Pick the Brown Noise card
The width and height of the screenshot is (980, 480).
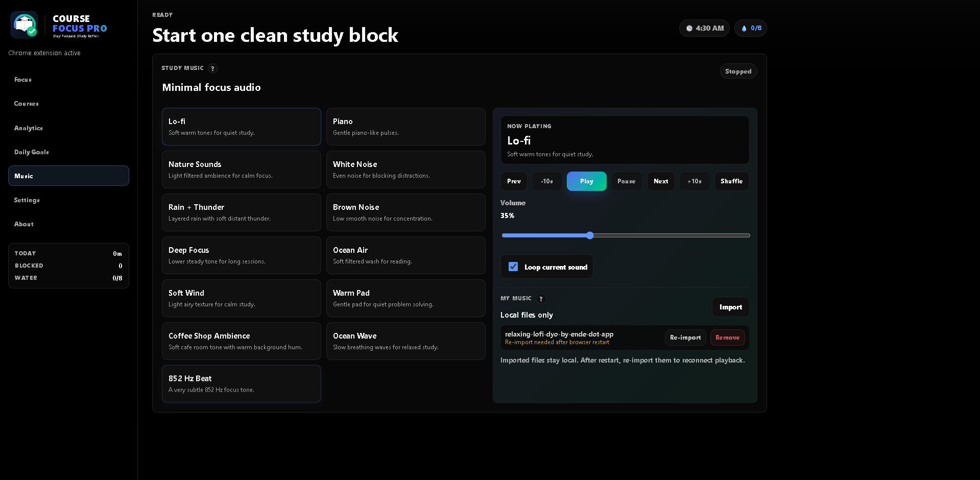coord(406,212)
